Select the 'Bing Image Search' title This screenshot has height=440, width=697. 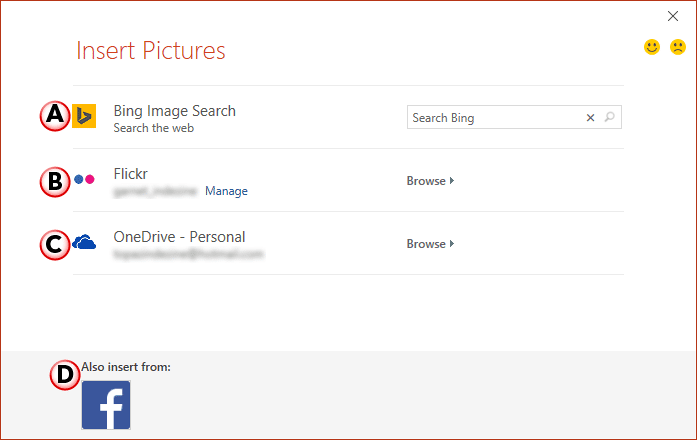175,111
